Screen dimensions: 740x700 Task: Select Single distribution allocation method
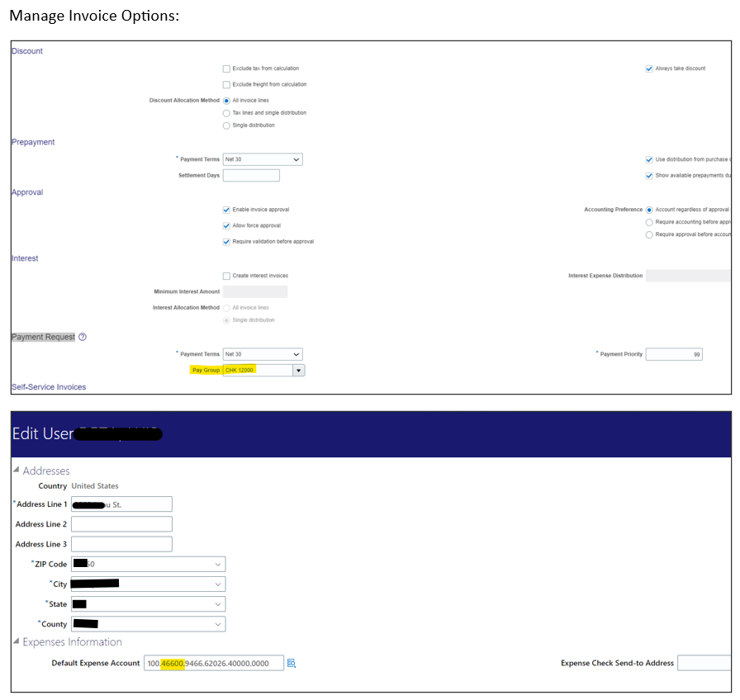pyautogui.click(x=226, y=125)
